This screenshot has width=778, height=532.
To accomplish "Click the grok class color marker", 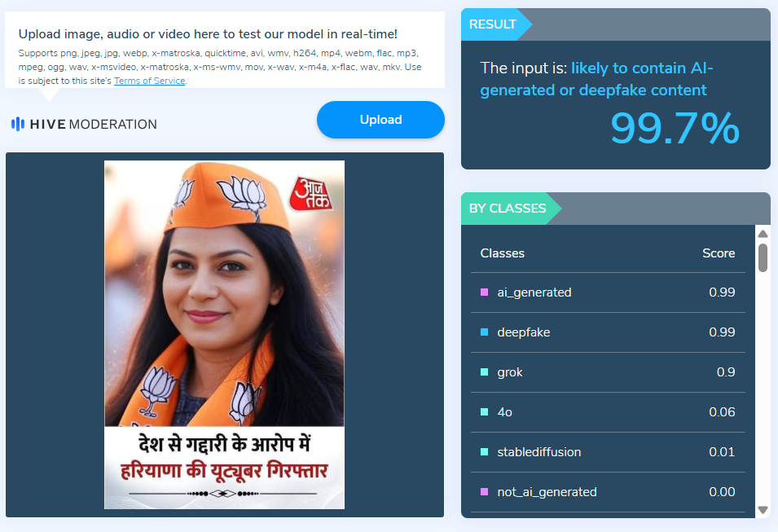I will pyautogui.click(x=484, y=372).
